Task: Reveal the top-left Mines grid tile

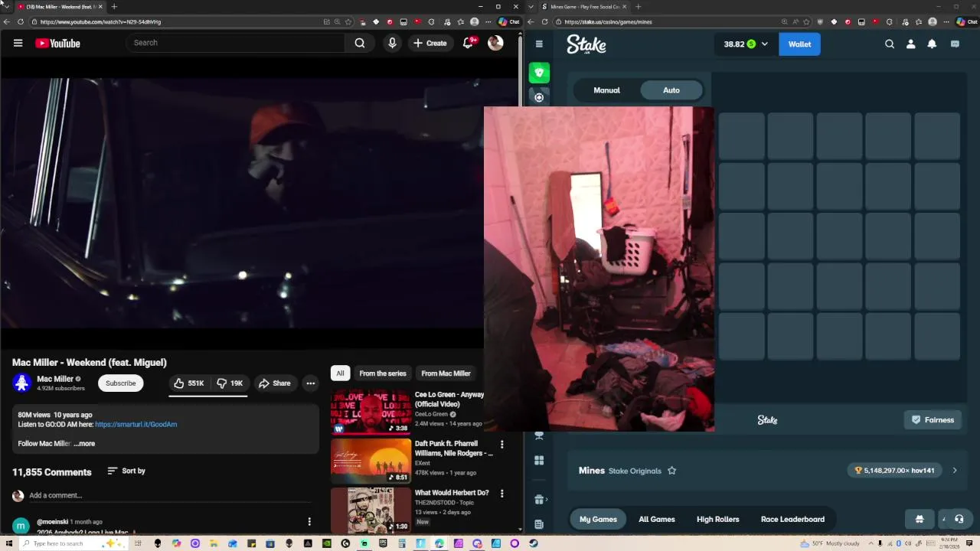Action: click(741, 136)
